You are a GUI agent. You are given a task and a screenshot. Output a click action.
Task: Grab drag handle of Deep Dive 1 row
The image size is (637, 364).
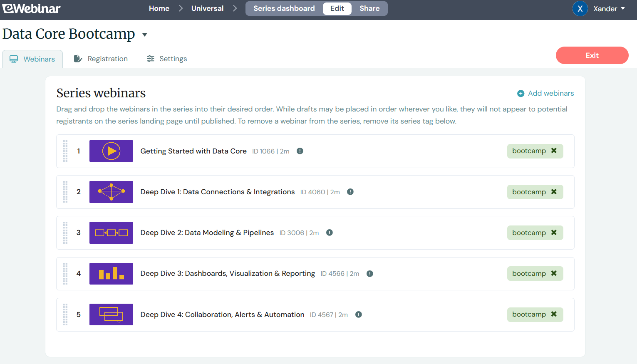(65, 192)
